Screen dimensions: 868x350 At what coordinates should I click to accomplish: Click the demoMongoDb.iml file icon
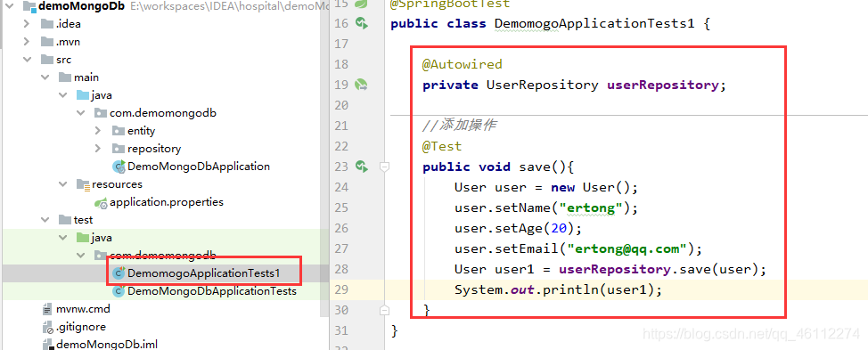[x=47, y=345]
